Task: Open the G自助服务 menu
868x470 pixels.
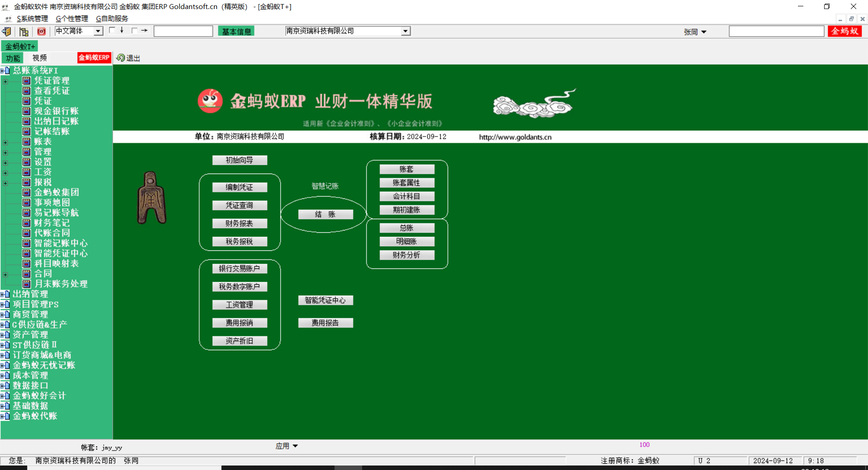Action: (x=112, y=19)
